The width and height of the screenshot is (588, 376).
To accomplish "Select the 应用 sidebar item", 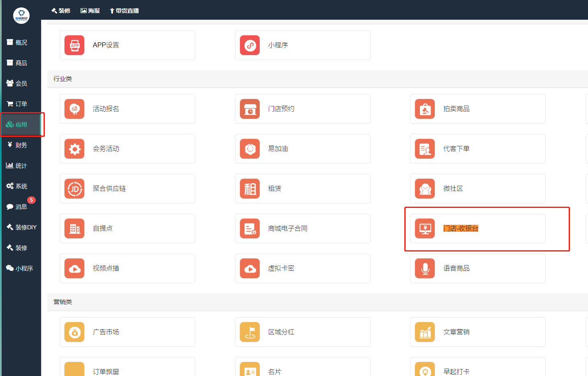I will 21,125.
